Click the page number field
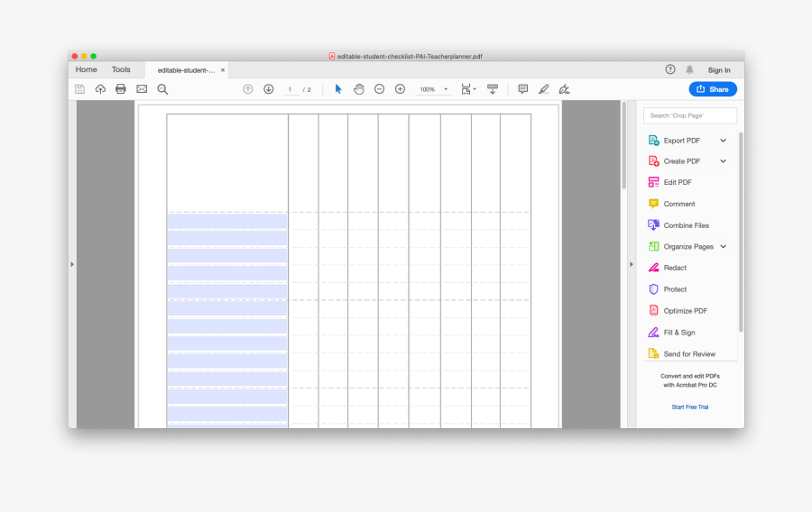 click(x=290, y=89)
